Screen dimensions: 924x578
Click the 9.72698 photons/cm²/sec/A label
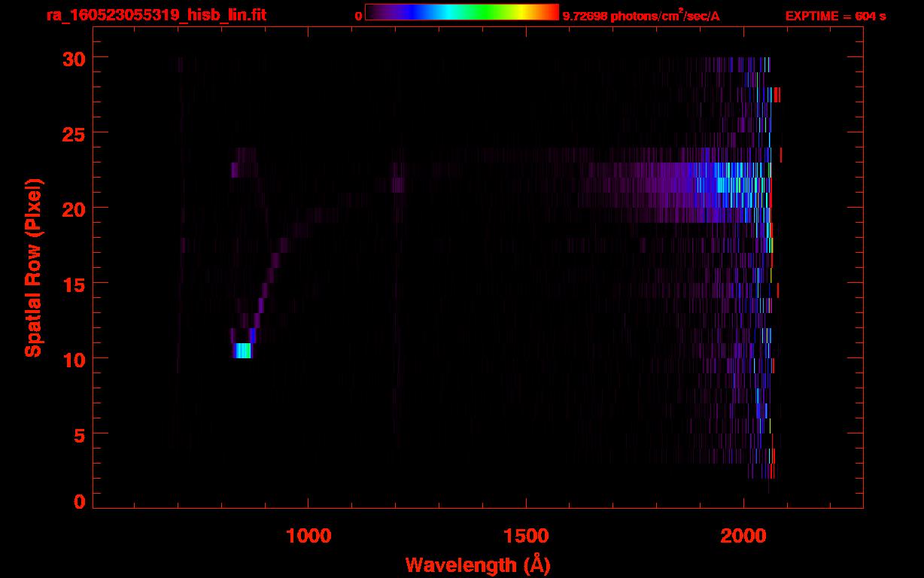pyautogui.click(x=641, y=16)
